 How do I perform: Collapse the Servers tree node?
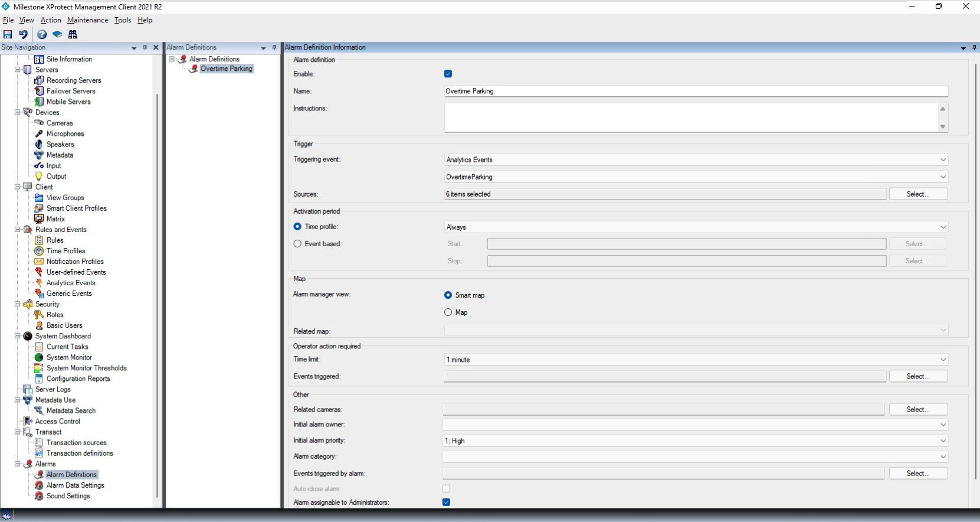18,70
